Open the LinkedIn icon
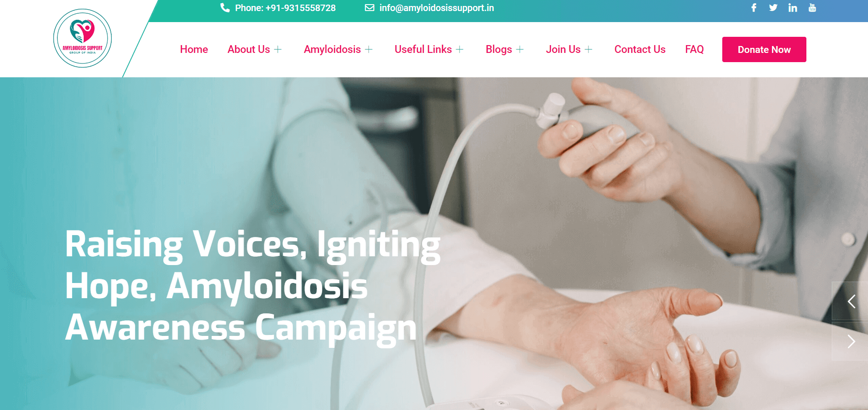Viewport: 868px width, 410px height. point(793,8)
